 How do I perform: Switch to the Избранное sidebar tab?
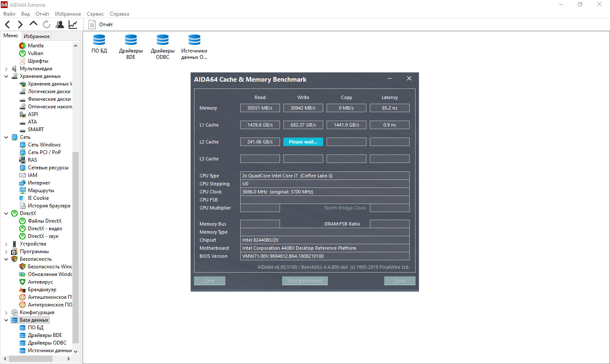[36, 36]
